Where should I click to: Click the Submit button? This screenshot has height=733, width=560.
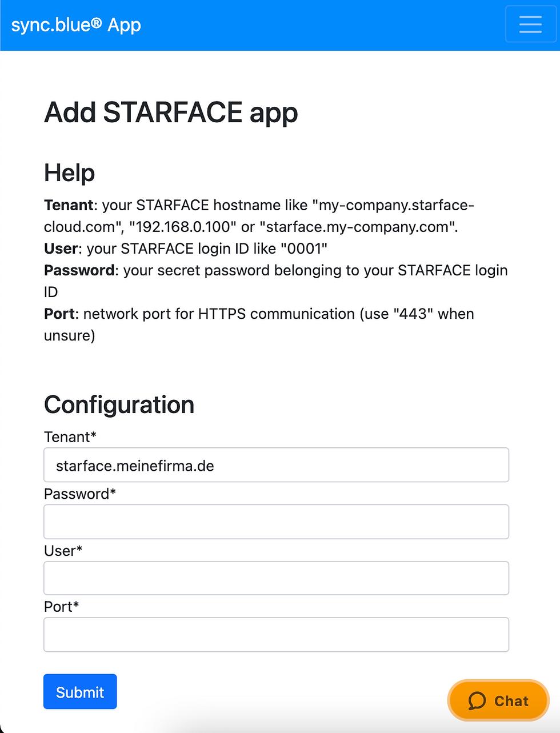click(x=80, y=692)
